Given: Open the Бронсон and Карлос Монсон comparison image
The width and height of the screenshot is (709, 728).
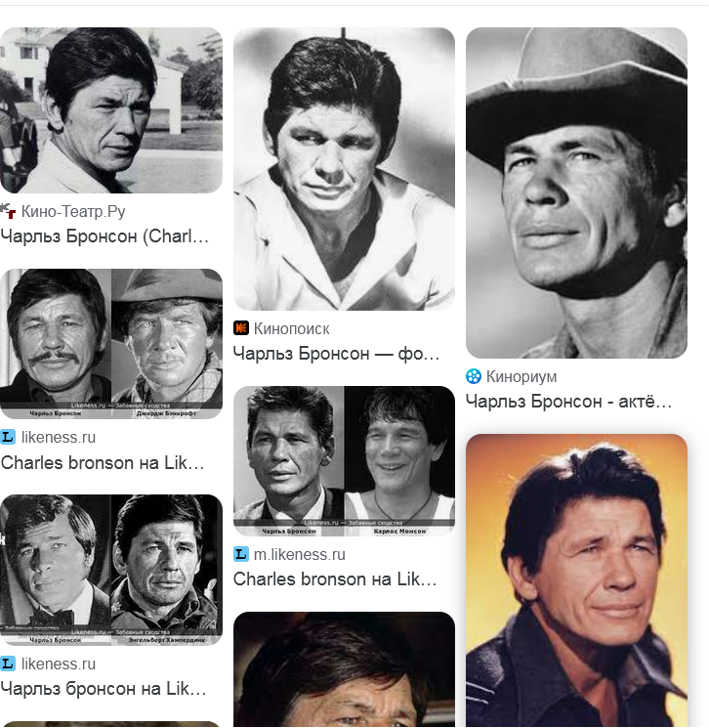Looking at the screenshot, I should (x=344, y=461).
